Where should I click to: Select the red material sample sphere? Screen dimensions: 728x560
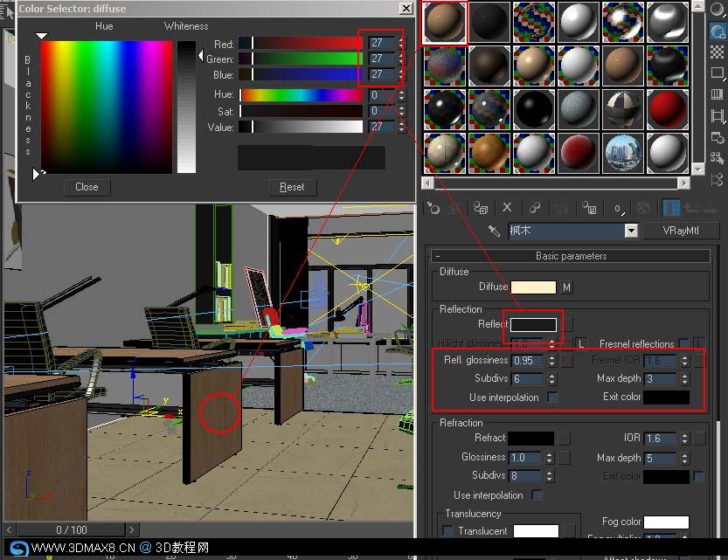(x=667, y=109)
